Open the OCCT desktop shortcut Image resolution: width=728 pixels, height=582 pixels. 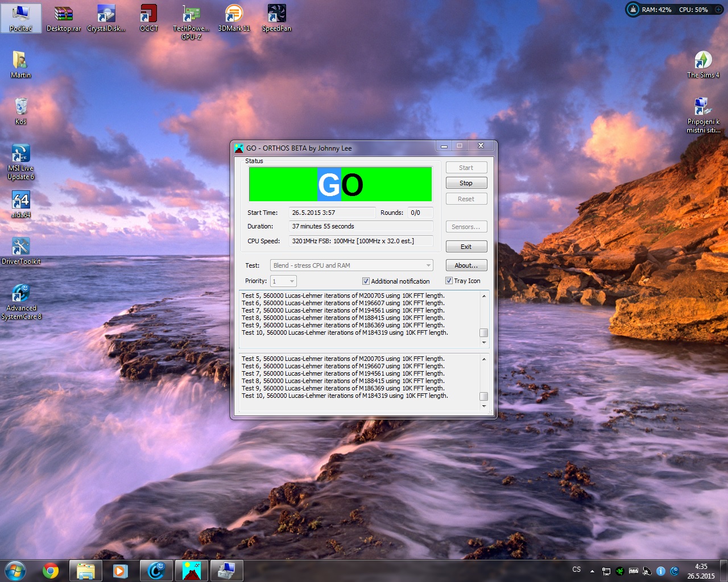coord(148,17)
